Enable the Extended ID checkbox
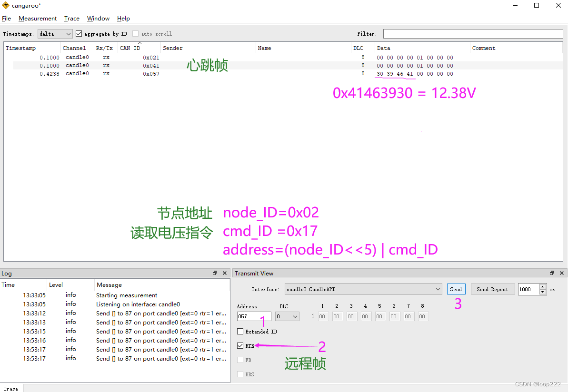Viewport: 568px width, 392px height. coord(240,331)
